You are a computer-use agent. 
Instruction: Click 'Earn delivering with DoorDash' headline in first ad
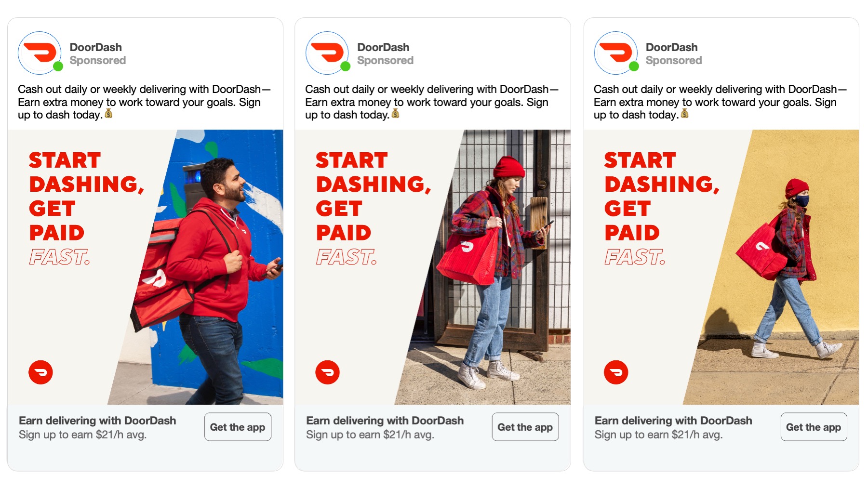pyautogui.click(x=97, y=421)
